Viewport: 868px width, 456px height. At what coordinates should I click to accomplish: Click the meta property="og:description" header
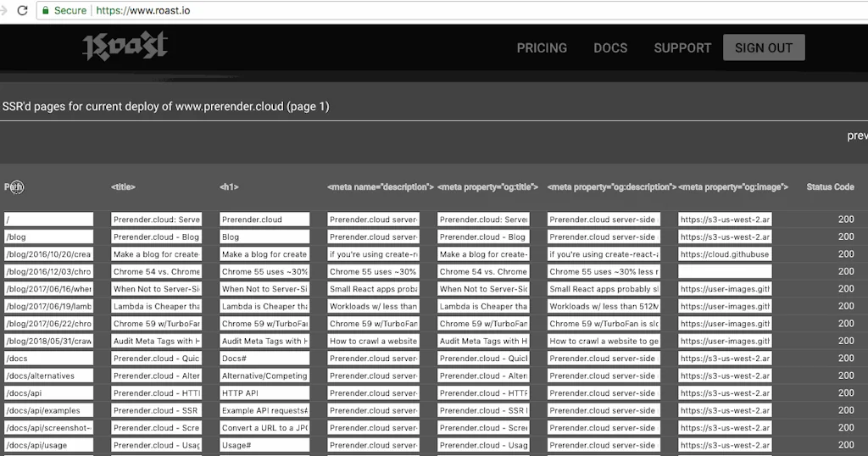[612, 187]
